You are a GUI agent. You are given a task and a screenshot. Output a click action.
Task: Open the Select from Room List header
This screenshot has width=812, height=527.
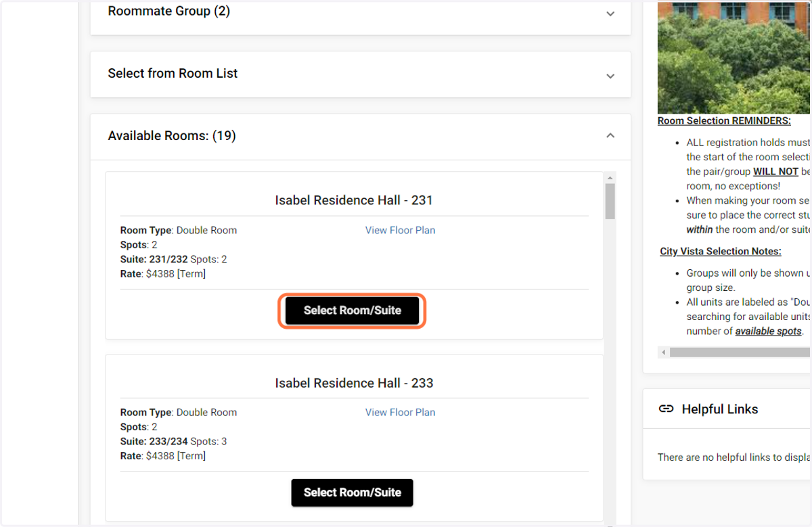tap(361, 74)
